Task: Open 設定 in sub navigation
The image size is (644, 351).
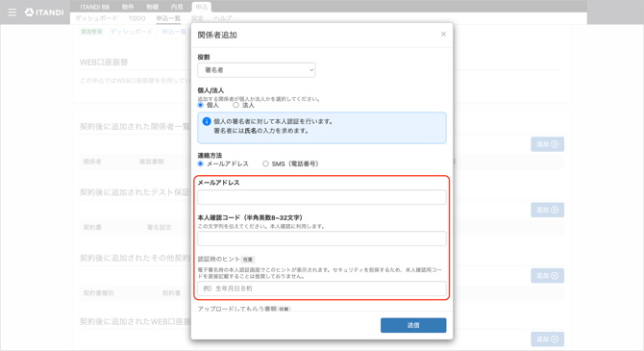Action: click(197, 18)
